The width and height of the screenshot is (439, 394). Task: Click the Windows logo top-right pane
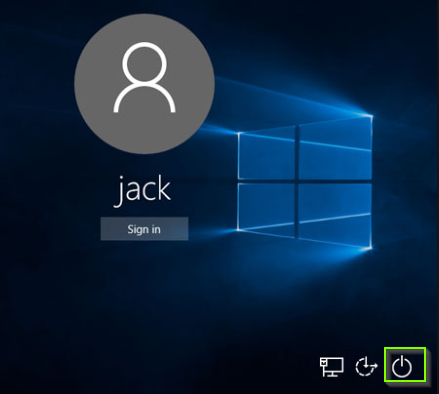[335, 148]
